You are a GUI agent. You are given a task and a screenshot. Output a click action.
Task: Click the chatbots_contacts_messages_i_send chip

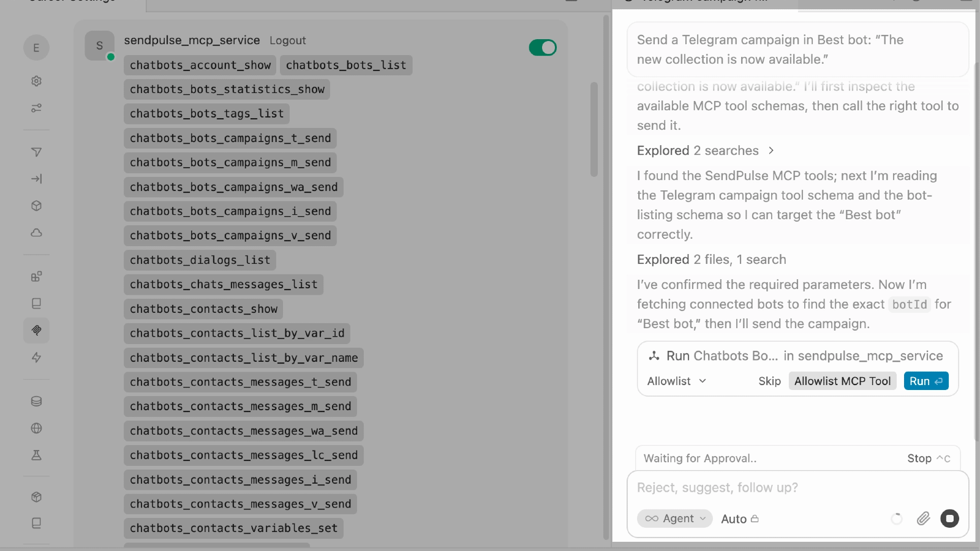240,480
